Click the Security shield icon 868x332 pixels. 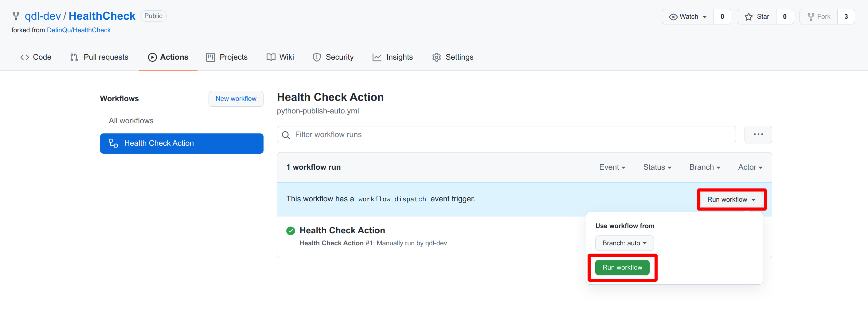tap(316, 57)
